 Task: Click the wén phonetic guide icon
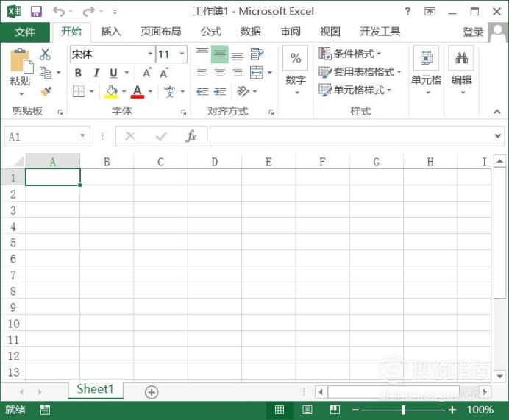pos(169,91)
